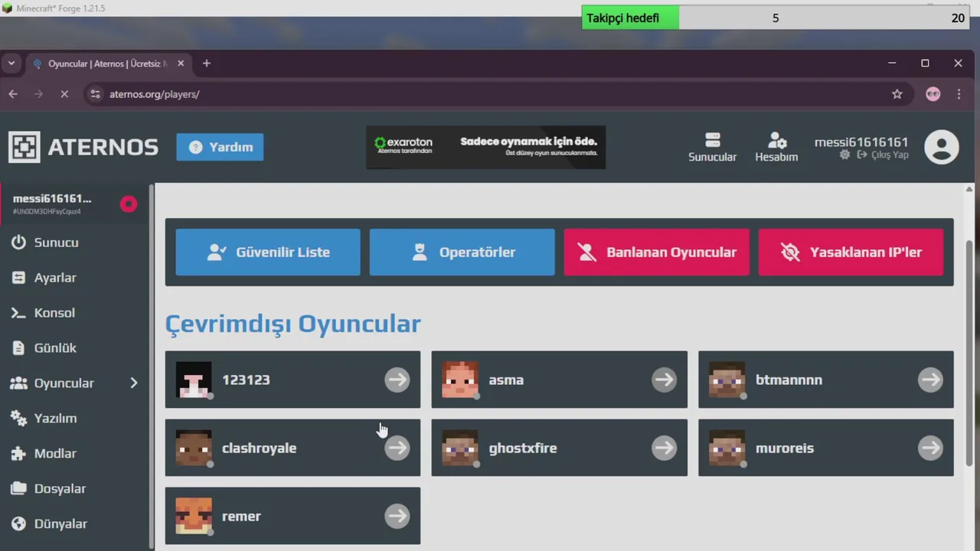The image size is (980, 551).
Task: Click arrow icon for player ghostxfire
Action: [664, 448]
